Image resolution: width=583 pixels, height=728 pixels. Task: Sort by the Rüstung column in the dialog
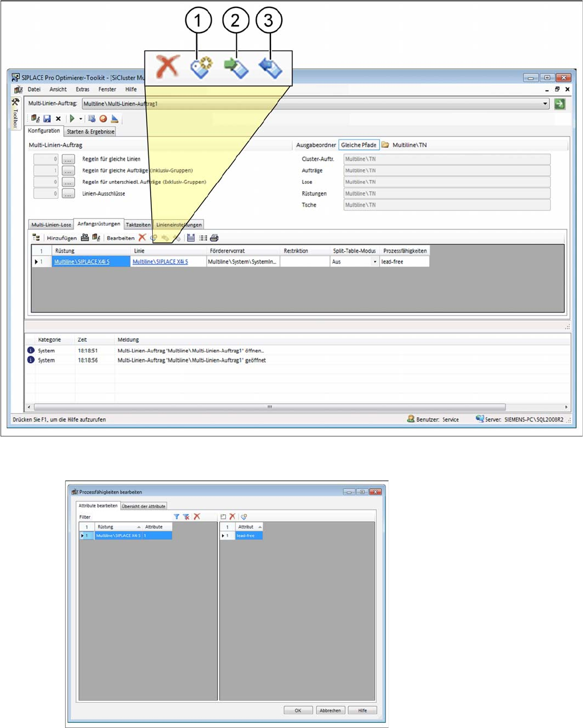pos(119,527)
